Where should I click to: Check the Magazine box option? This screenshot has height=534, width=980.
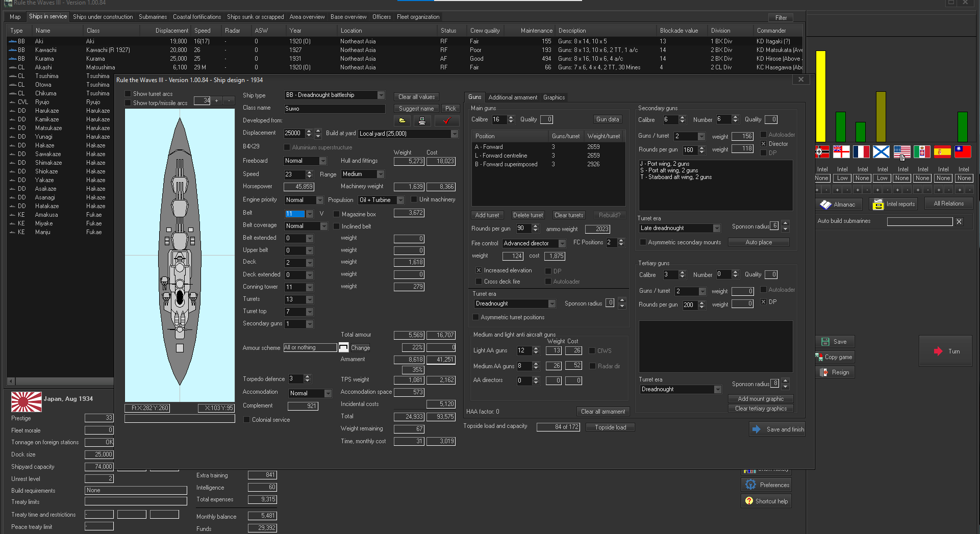[x=337, y=214]
